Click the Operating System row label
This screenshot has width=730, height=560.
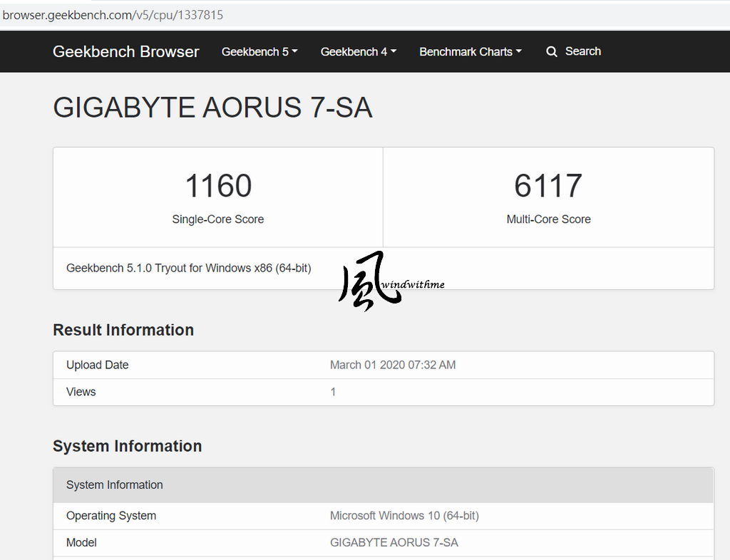point(111,515)
